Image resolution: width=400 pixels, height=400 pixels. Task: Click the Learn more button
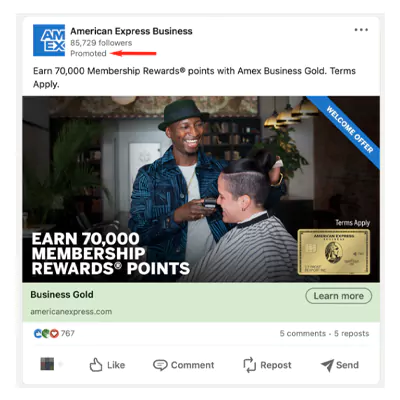(x=338, y=296)
